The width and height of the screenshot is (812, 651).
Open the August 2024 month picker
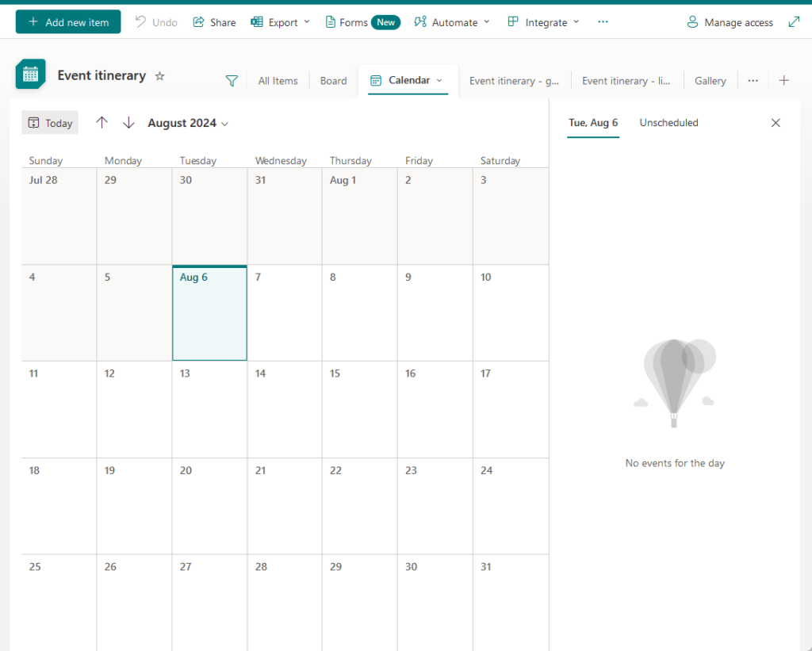[188, 123]
